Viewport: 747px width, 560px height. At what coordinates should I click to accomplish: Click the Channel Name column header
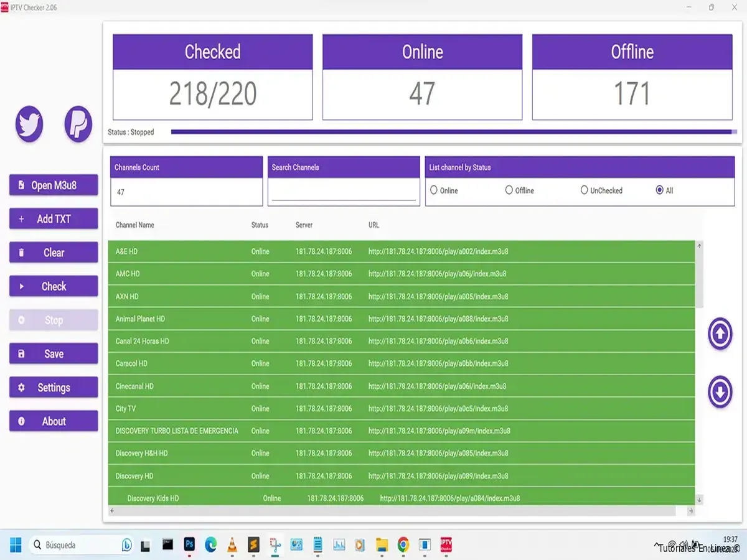click(x=135, y=225)
